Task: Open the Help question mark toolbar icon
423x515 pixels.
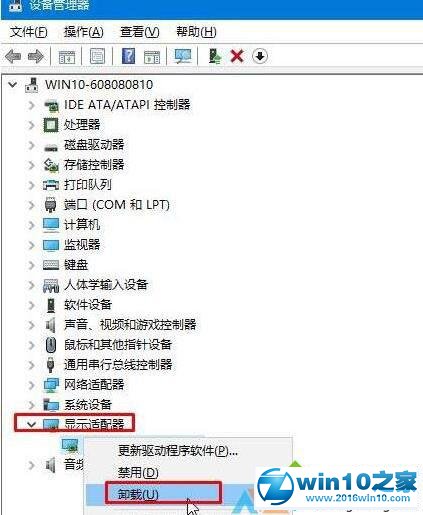Action: pos(129,56)
